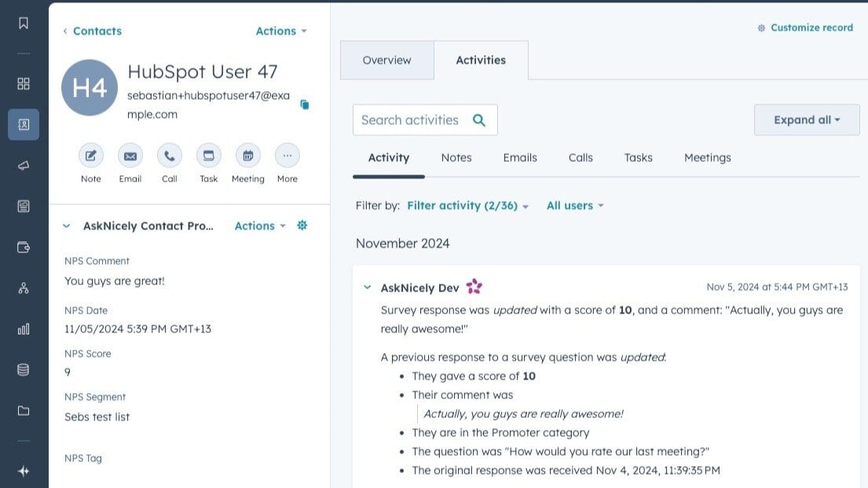Start a call with Call icon

pos(170,156)
